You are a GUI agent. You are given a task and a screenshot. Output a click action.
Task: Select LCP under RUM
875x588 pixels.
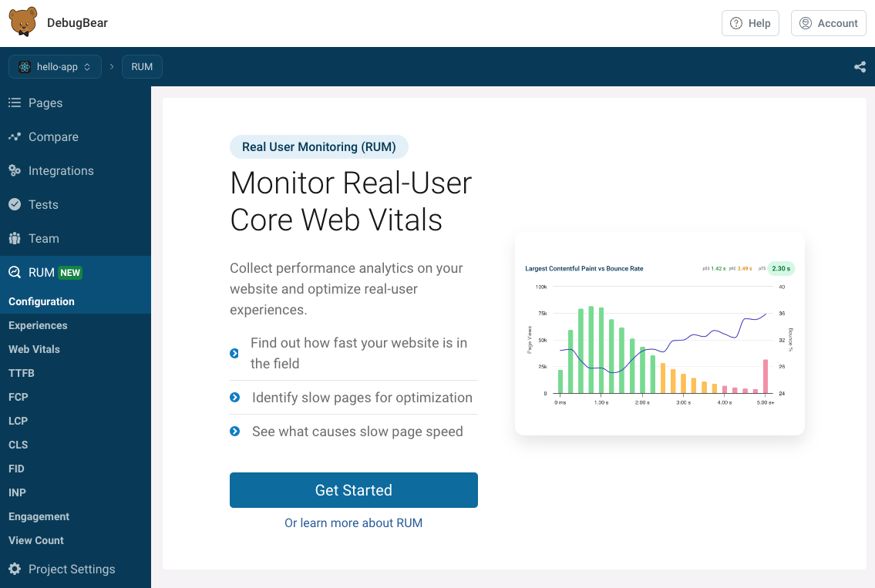(x=76, y=422)
